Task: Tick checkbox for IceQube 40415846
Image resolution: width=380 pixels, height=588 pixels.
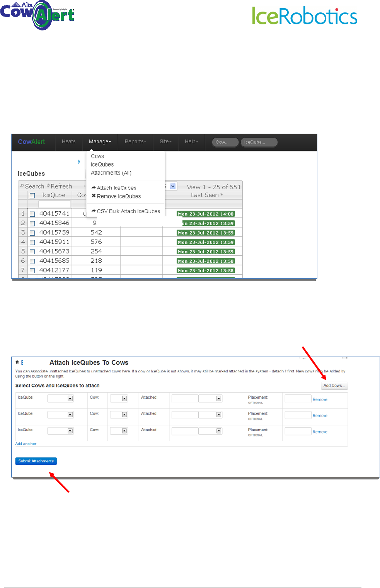Action: pos(32,223)
